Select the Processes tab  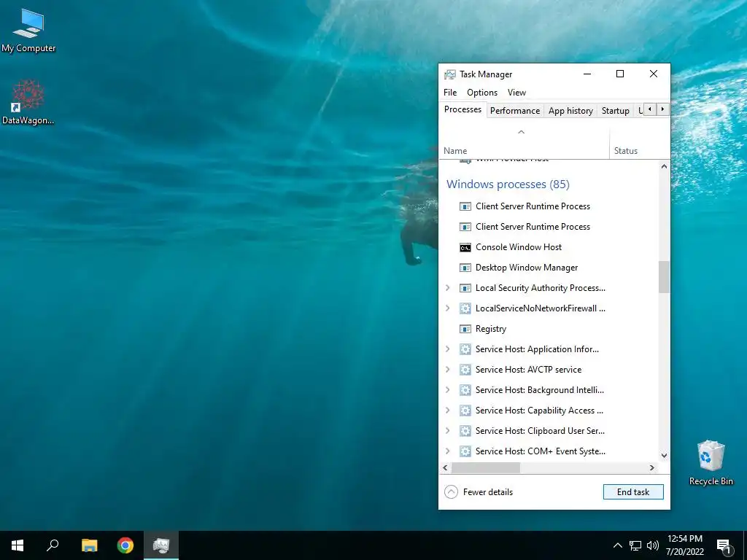tap(462, 109)
